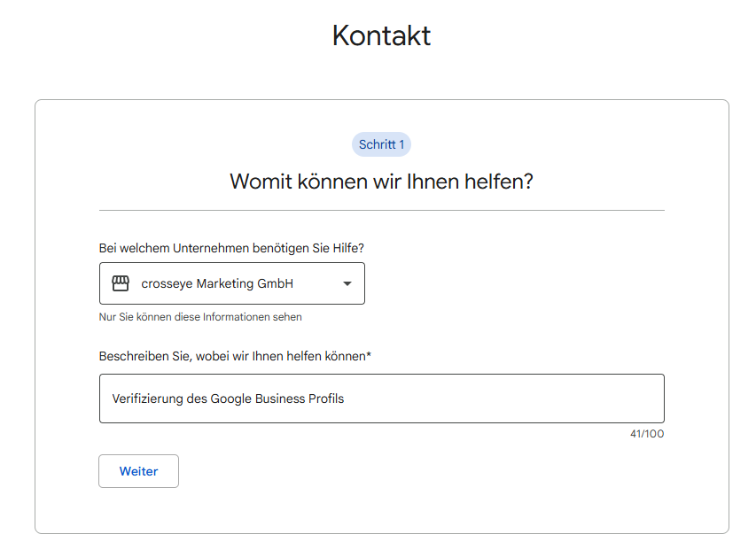Click the business profile icon in the dropdown field
The image size is (756, 534).
(121, 282)
